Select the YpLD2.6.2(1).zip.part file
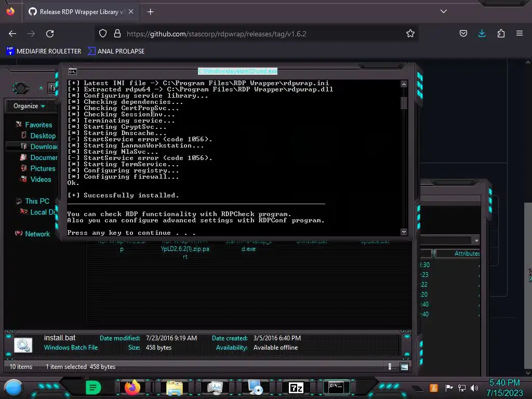 [x=185, y=249]
